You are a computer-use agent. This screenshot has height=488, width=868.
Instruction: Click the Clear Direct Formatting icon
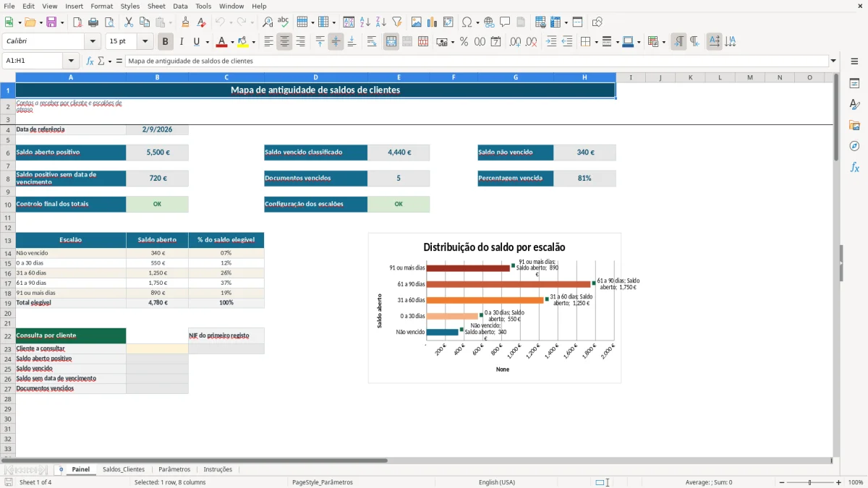click(201, 22)
